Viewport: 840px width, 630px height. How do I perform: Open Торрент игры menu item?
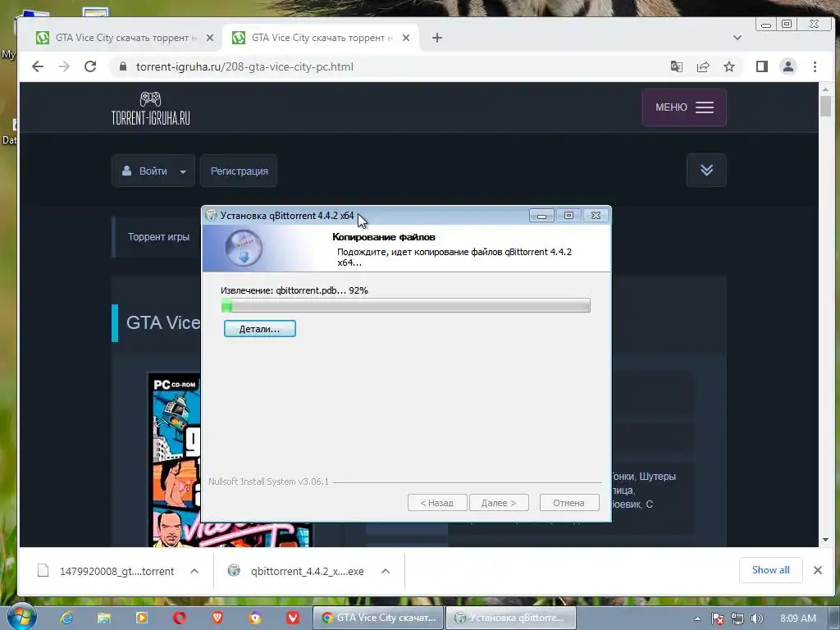[x=158, y=237]
